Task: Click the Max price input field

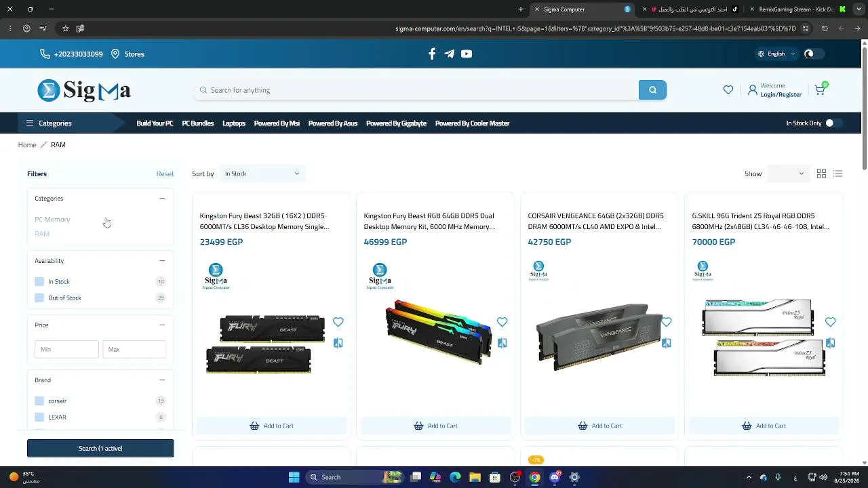Action: pos(134,350)
